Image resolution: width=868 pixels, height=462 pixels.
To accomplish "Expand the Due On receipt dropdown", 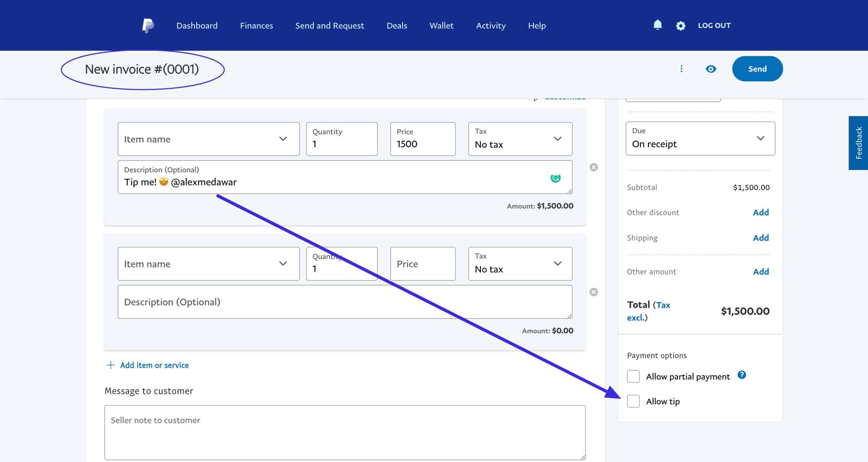I will pos(700,138).
